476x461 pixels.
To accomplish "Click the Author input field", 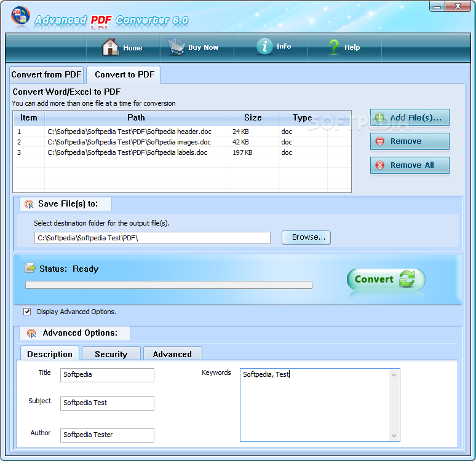I will pyautogui.click(x=107, y=435).
